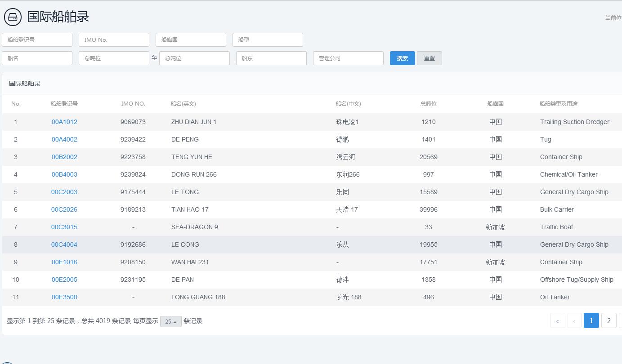Select current page 1 pagination button
Screen dimensions: 622x364
tap(591, 320)
